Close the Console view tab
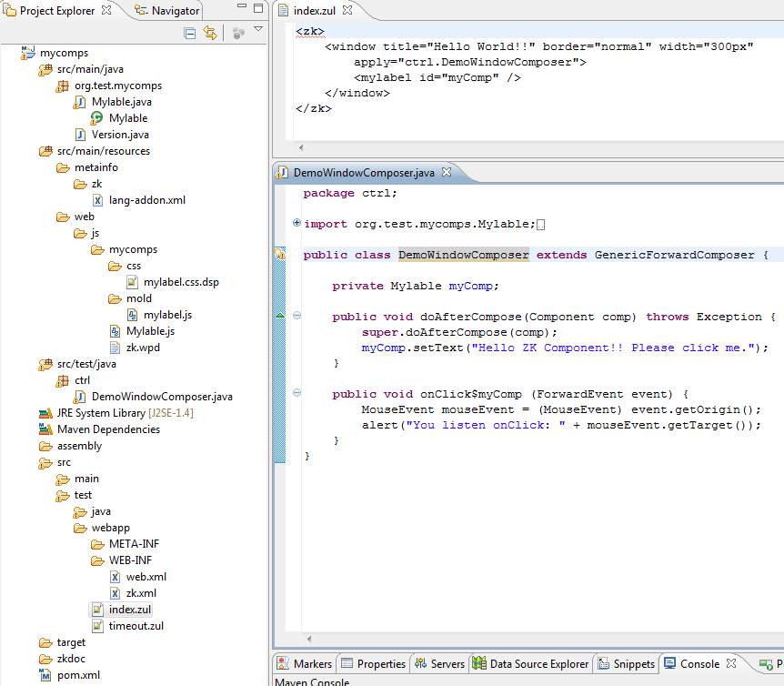This screenshot has height=686, width=784. (731, 663)
